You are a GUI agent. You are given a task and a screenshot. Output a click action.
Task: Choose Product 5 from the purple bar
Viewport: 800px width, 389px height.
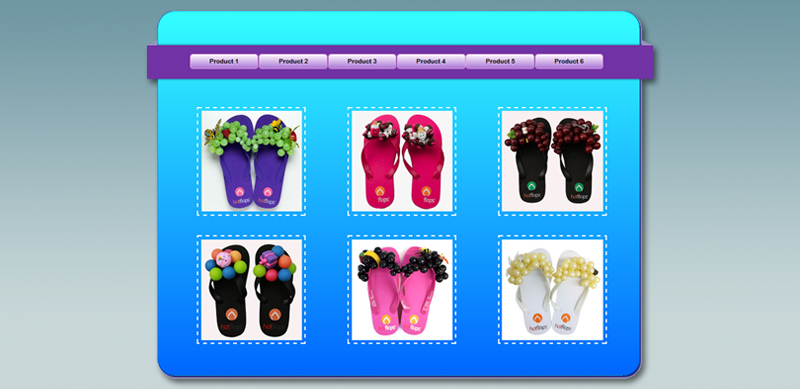pos(500,61)
